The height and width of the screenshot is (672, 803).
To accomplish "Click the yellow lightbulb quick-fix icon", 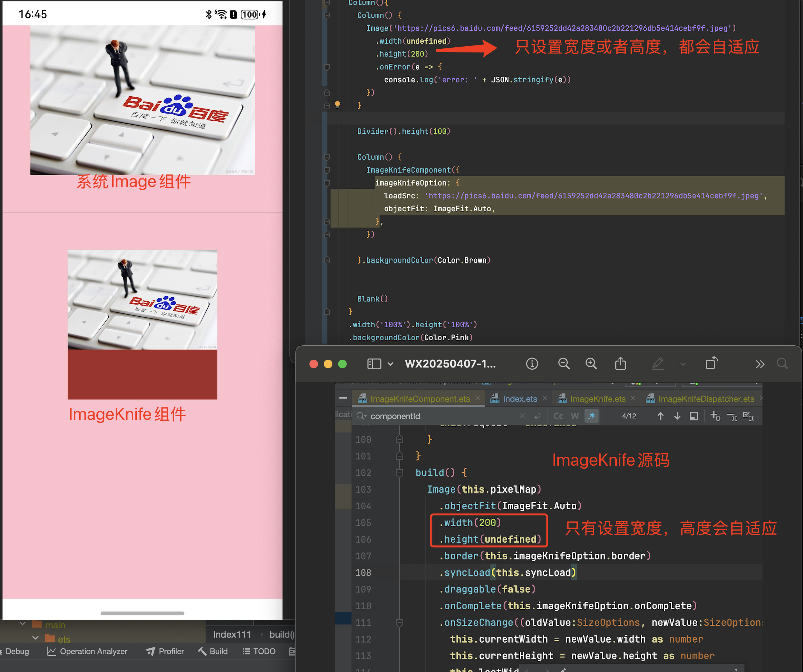I will coord(337,105).
